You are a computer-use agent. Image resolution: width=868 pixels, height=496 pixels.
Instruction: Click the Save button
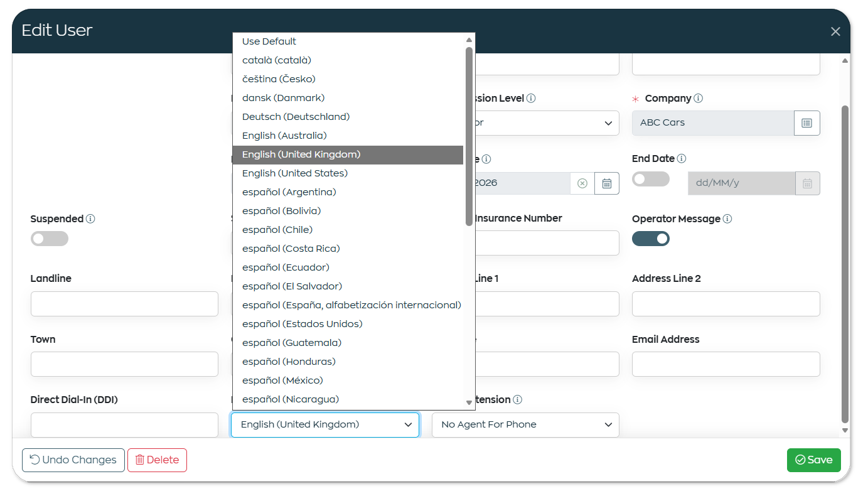(814, 460)
